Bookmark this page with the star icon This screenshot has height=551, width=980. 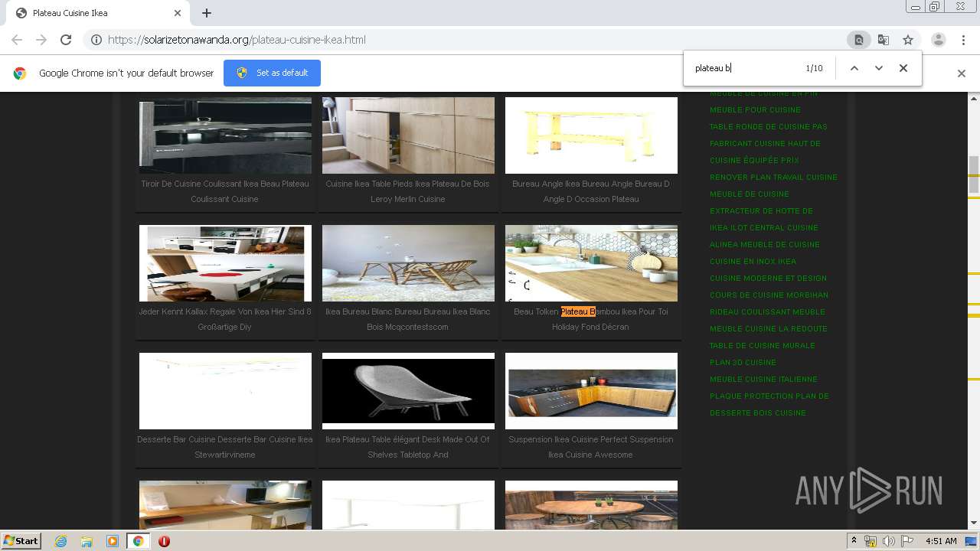tap(908, 40)
